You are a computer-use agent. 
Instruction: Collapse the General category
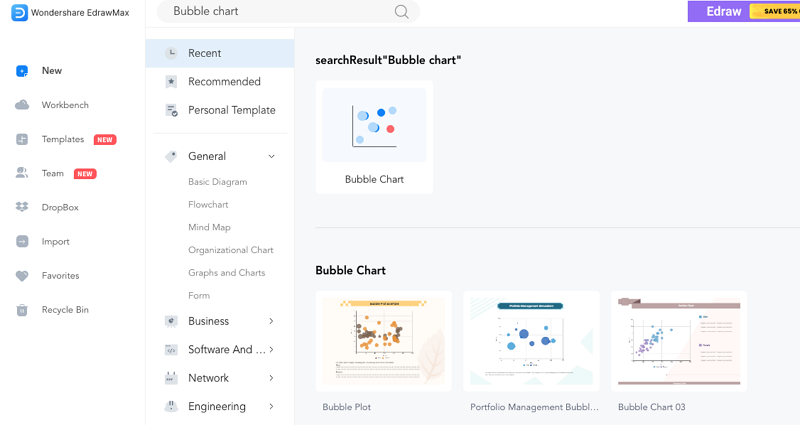(x=271, y=156)
